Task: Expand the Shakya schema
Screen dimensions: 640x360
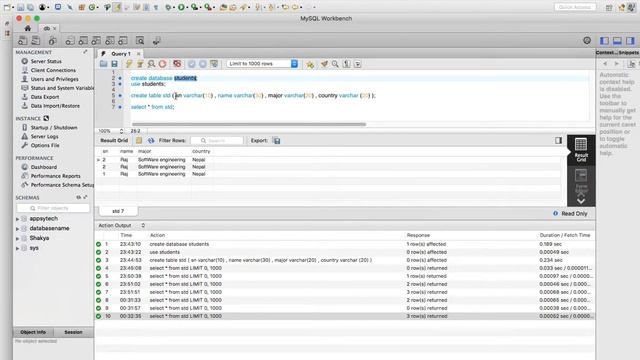Action: click(18, 239)
